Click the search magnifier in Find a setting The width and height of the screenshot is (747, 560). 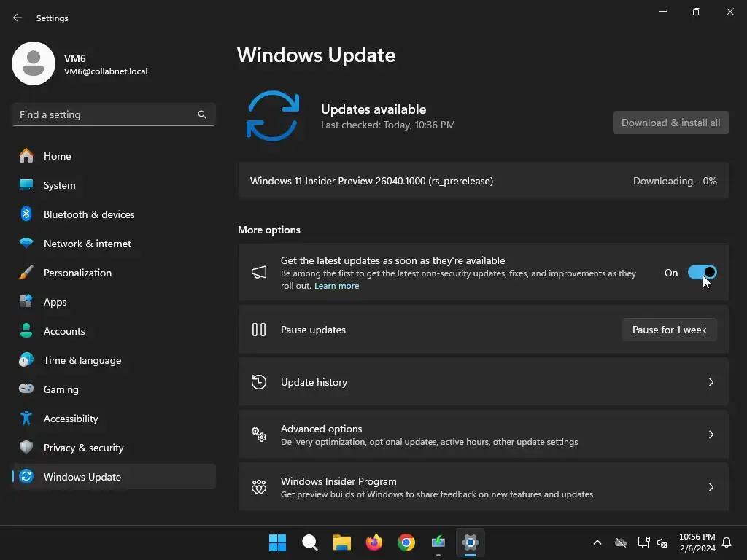(x=202, y=114)
